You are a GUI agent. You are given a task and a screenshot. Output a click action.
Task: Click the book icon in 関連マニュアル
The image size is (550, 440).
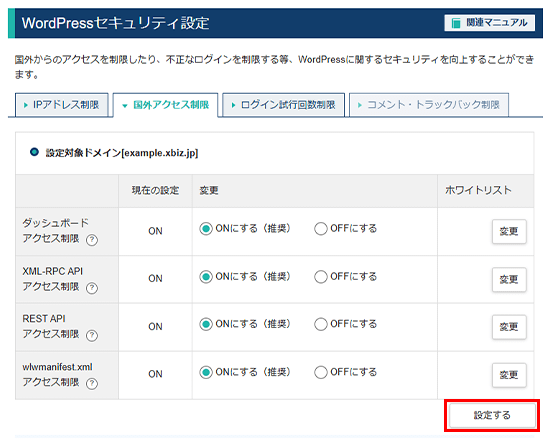456,23
